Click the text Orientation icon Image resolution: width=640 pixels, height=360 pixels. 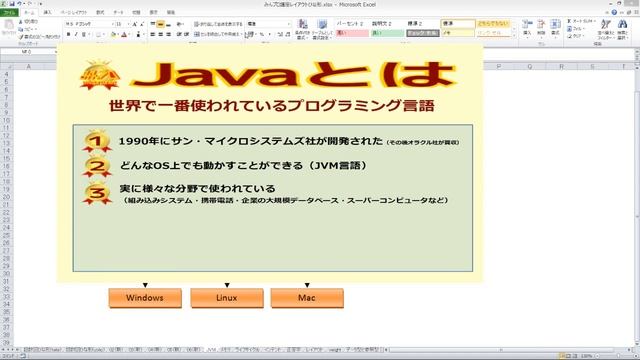click(180, 24)
